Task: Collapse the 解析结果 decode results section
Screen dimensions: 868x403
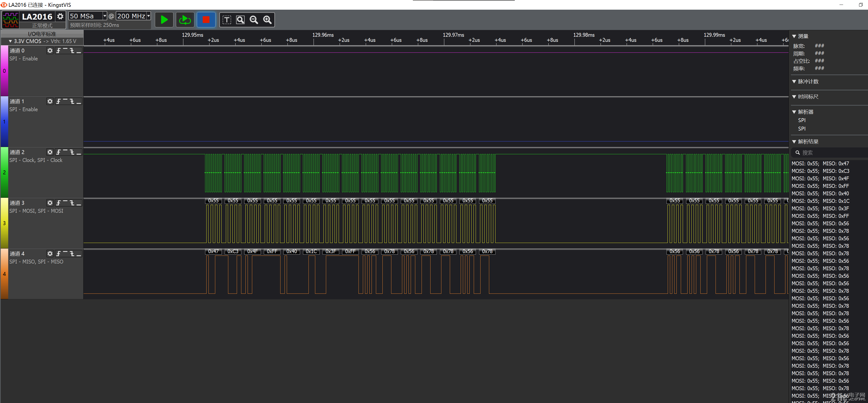Action: coord(794,142)
